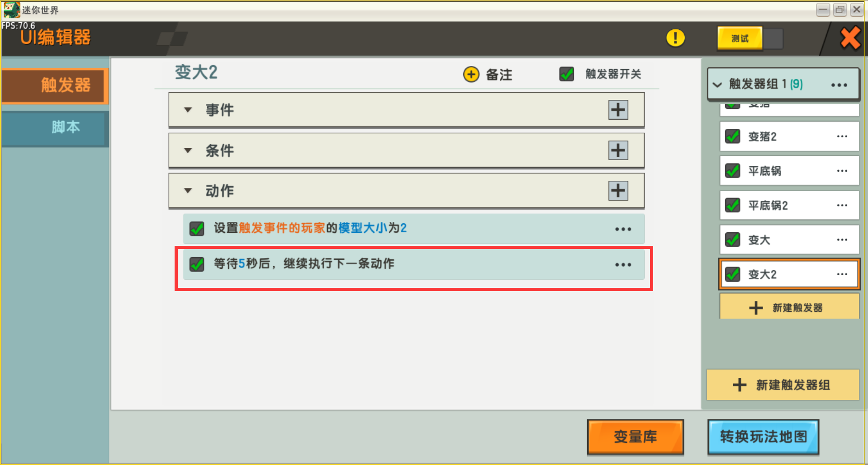This screenshot has width=868, height=465.
Task: Click 新建触发器组 button
Action: [783, 385]
